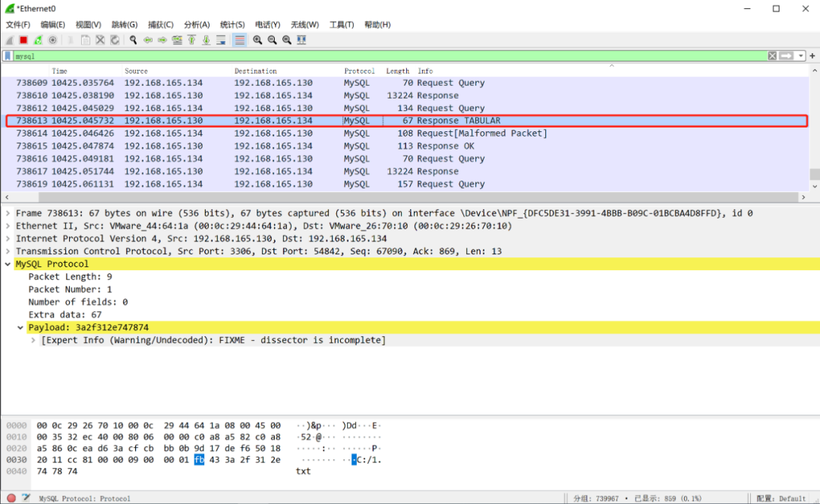This screenshot has width=820, height=504.
Task: Open the 统计(S) menu
Action: 232,25
